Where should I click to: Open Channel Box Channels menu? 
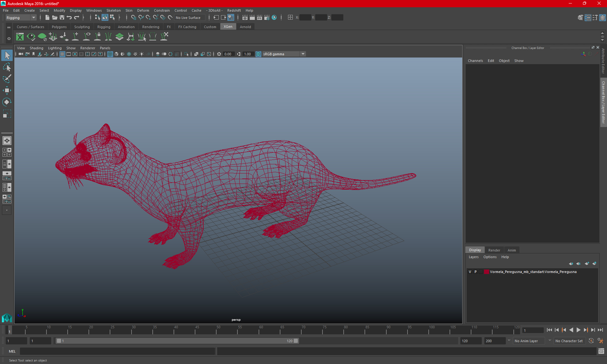point(475,61)
